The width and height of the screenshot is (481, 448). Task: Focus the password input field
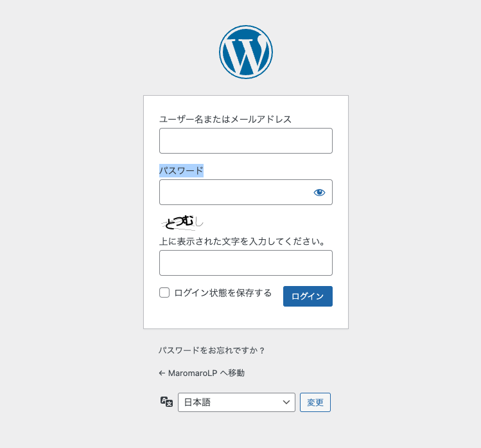234,192
